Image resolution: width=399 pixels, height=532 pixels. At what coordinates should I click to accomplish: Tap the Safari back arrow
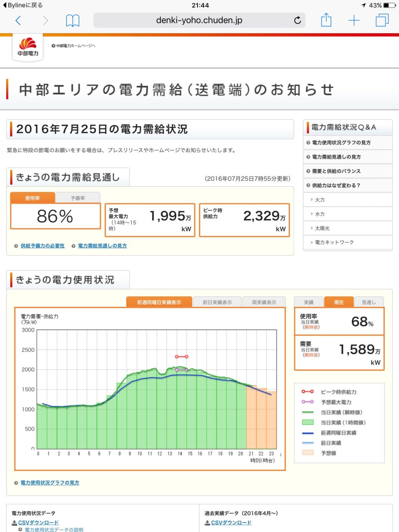[x=18, y=20]
